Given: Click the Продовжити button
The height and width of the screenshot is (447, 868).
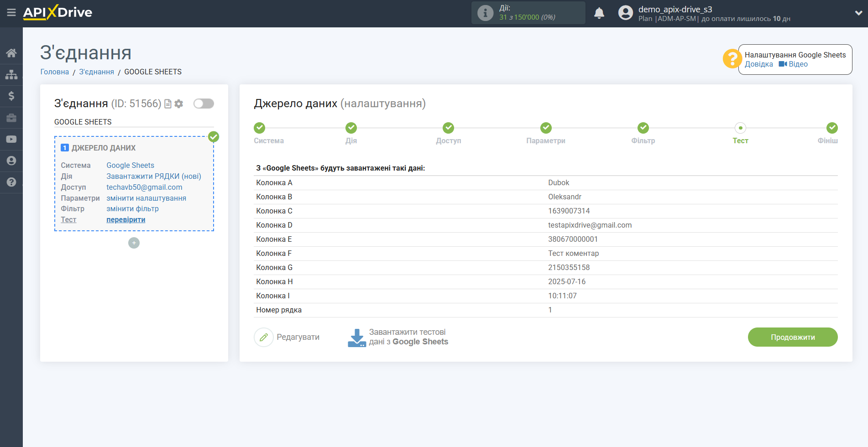Looking at the screenshot, I should pyautogui.click(x=793, y=337).
